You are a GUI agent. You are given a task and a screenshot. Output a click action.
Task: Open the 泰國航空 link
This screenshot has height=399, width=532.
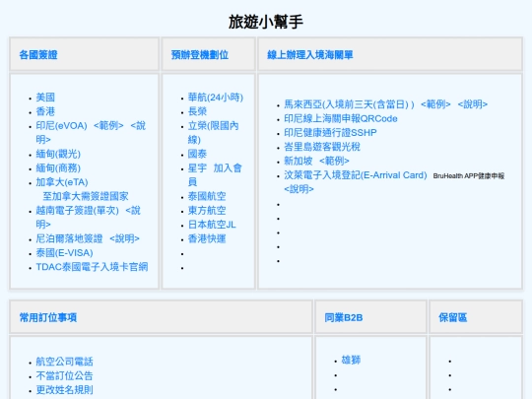207,196
